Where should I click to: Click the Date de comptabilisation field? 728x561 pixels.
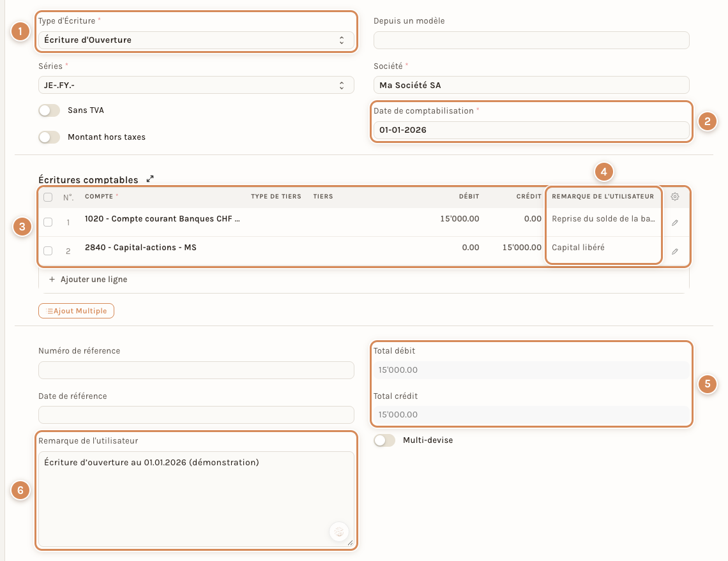tap(531, 130)
